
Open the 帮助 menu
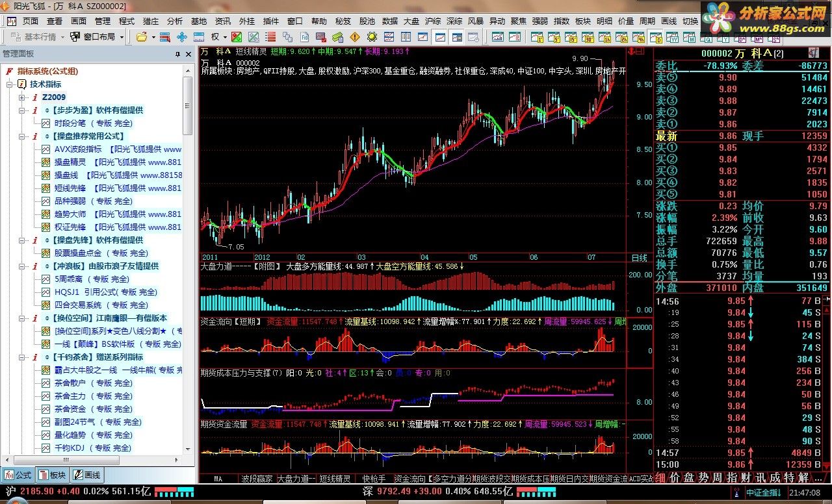click(x=319, y=21)
